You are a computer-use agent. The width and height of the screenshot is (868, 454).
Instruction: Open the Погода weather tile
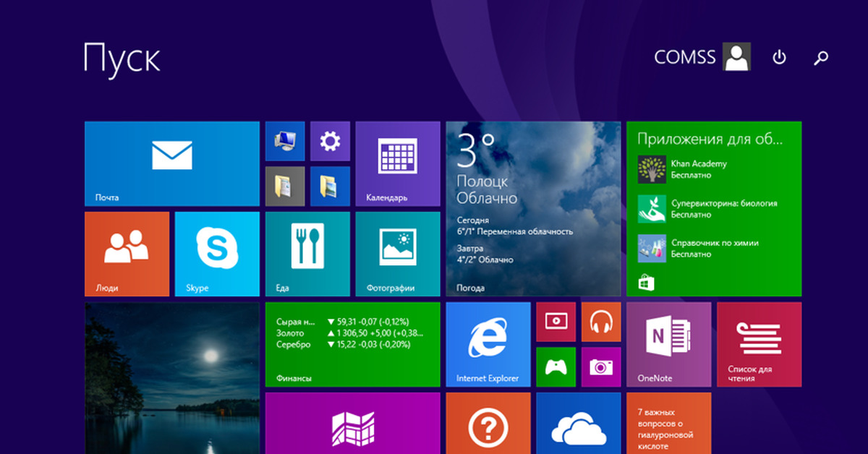(533, 209)
